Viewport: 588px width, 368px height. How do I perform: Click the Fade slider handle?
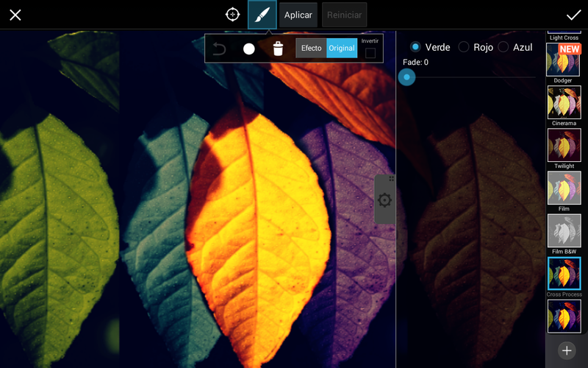click(407, 77)
